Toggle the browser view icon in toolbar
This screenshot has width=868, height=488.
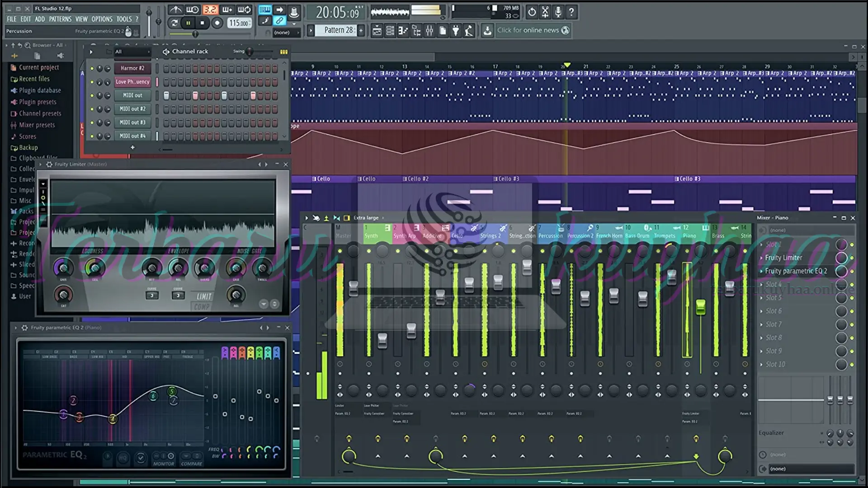pyautogui.click(x=416, y=31)
